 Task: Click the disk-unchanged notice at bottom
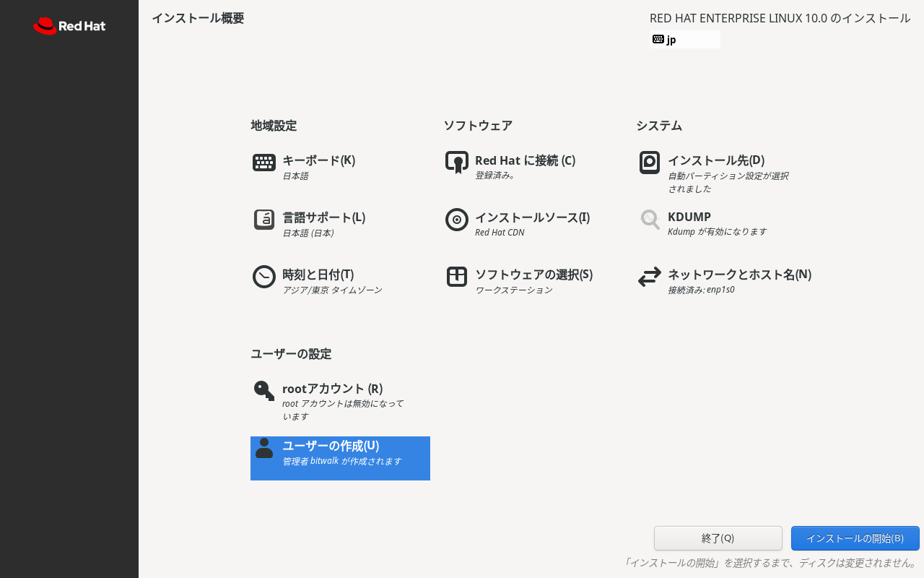770,563
